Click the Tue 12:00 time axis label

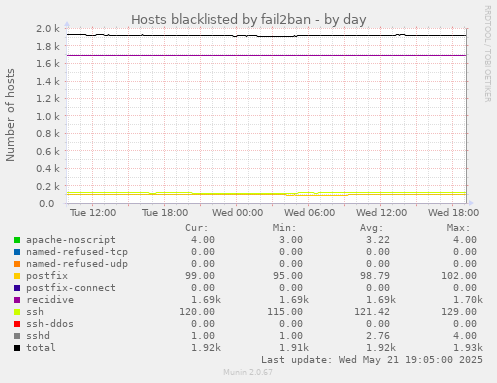click(93, 213)
